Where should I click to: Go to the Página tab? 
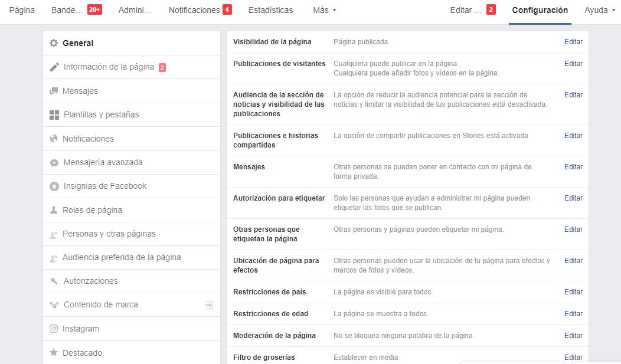coord(22,10)
